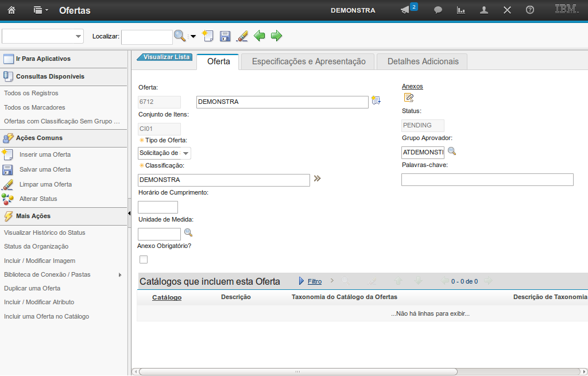Open the Detalhes Adicionais tab
The height and width of the screenshot is (376, 588).
(x=423, y=61)
